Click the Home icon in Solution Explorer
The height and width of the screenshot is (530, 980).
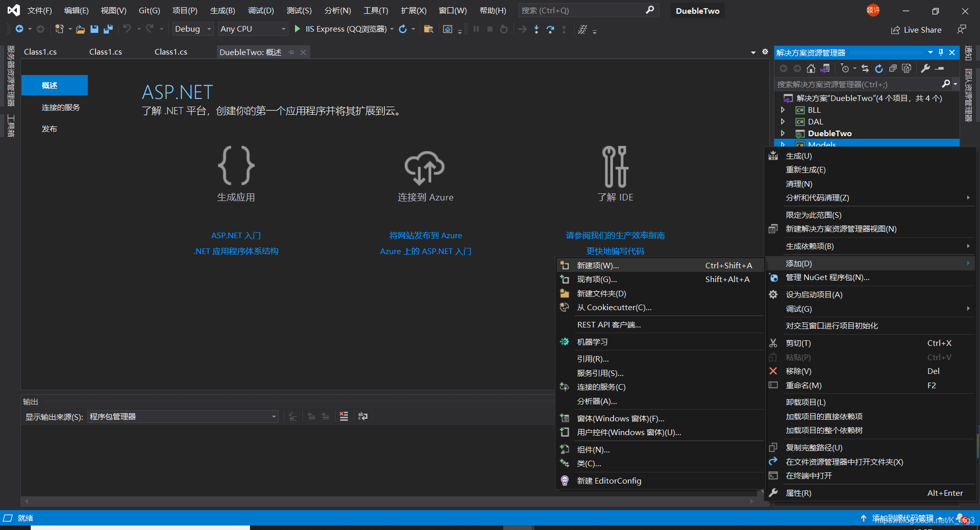point(811,68)
